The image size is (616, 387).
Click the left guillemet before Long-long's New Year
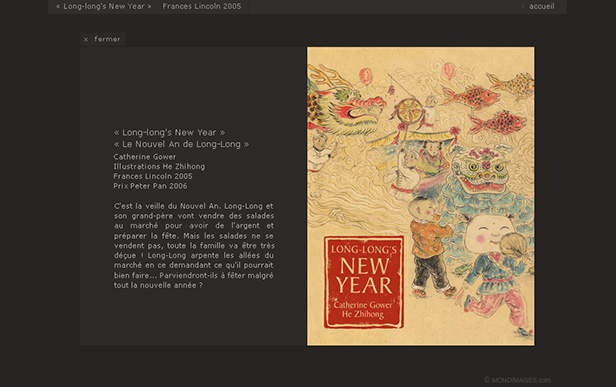pyautogui.click(x=58, y=6)
